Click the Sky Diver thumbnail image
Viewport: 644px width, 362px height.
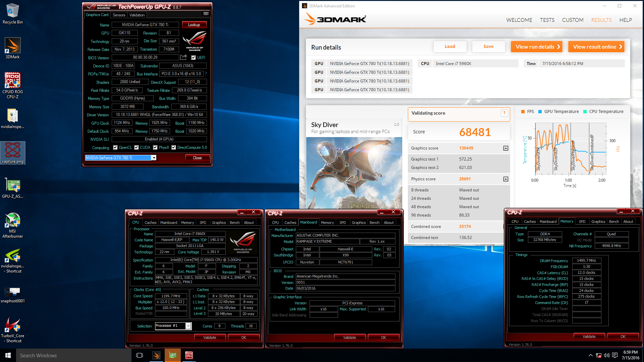tap(354, 173)
